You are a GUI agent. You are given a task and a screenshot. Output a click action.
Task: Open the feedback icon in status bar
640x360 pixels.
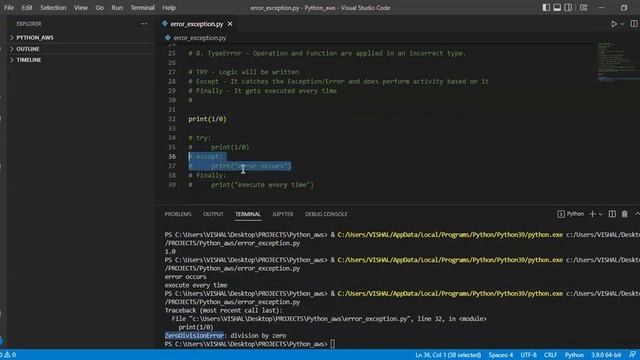pos(632,355)
